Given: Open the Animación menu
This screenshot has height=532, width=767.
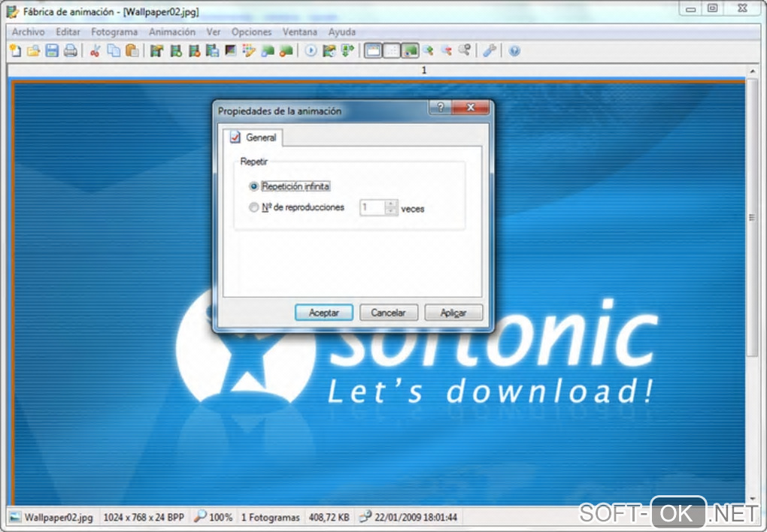Looking at the screenshot, I should click(x=171, y=32).
